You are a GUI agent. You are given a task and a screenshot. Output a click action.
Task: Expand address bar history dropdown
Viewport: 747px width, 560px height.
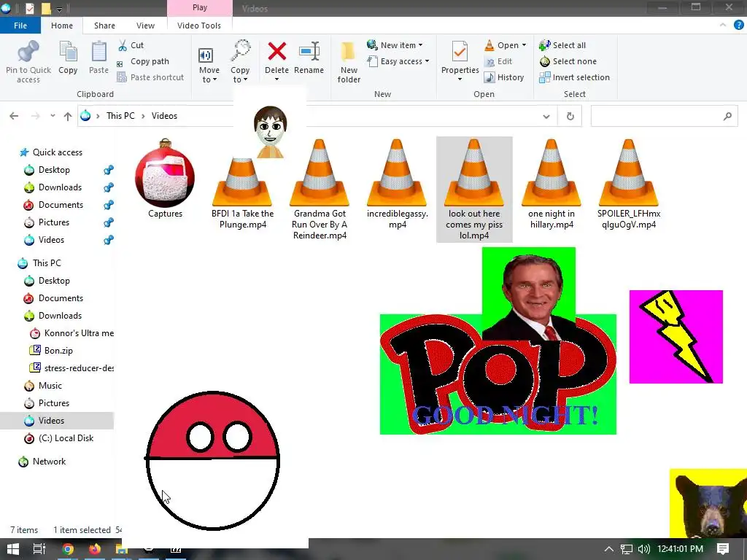[x=546, y=116]
